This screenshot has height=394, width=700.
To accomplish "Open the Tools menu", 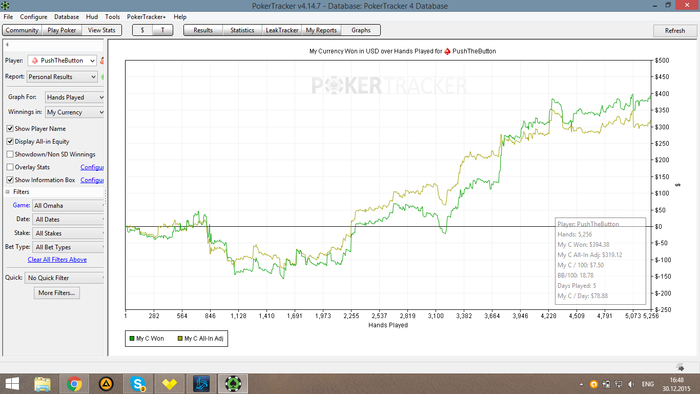I will click(x=112, y=17).
